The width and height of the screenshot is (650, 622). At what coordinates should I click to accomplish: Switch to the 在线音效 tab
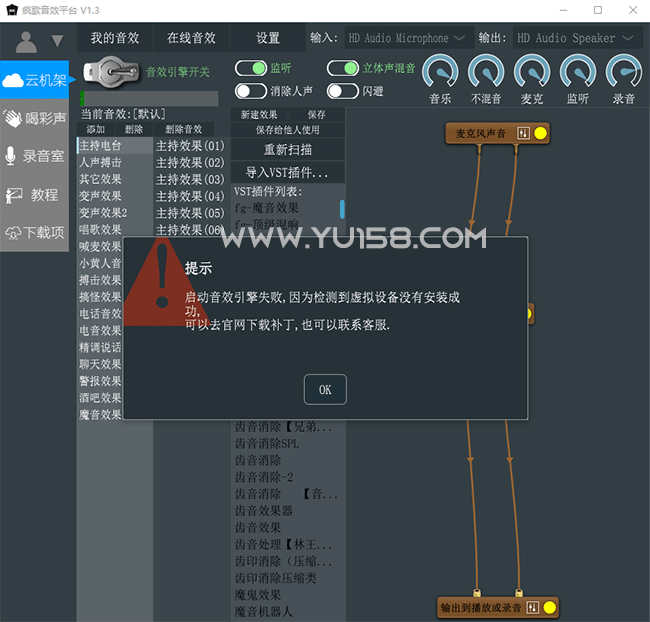pyautogui.click(x=191, y=38)
